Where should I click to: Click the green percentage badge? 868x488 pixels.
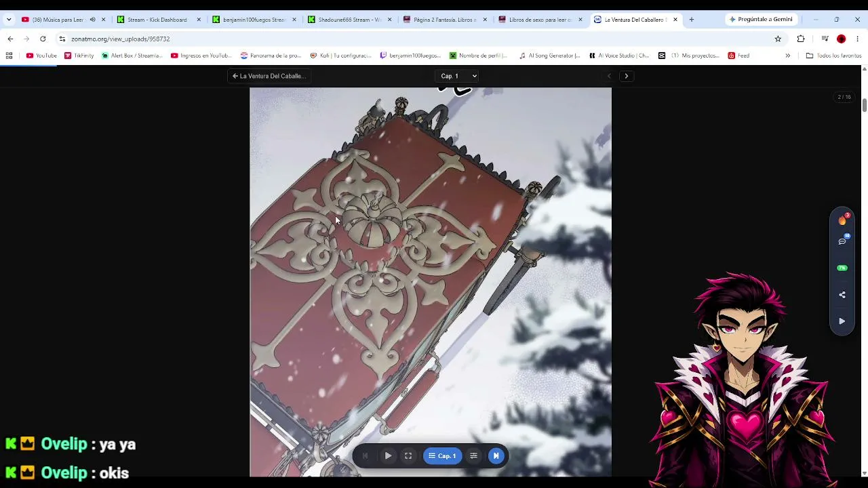[x=842, y=268]
